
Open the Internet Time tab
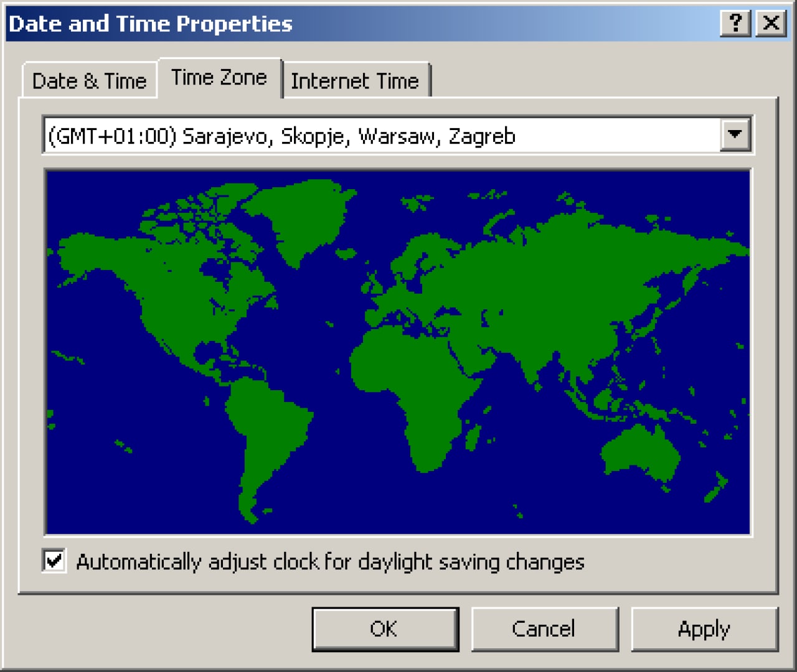[x=355, y=81]
